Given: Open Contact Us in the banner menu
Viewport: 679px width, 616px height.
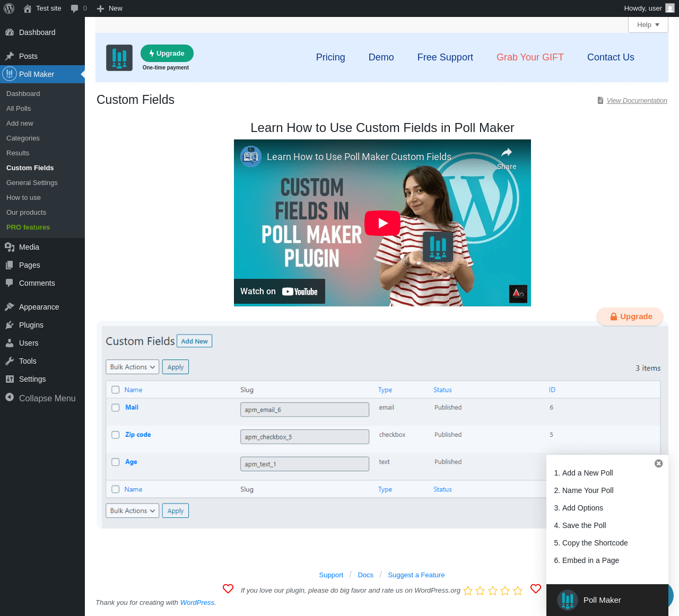Looking at the screenshot, I should click(611, 57).
